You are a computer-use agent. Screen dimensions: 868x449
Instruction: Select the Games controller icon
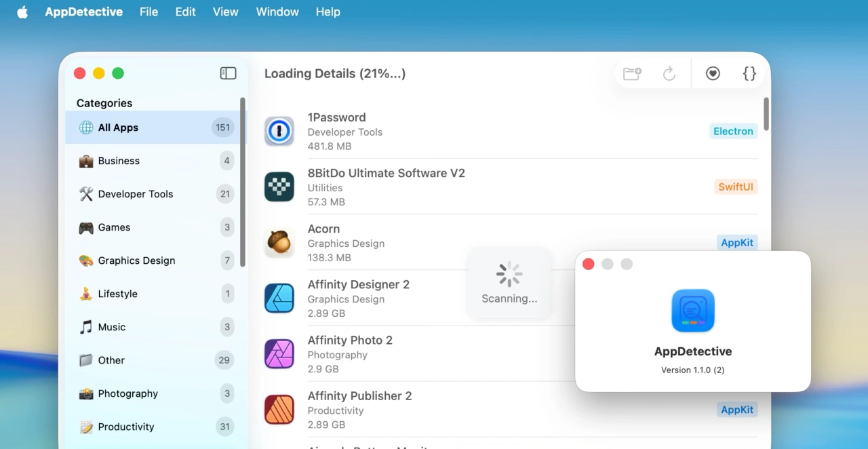click(86, 227)
